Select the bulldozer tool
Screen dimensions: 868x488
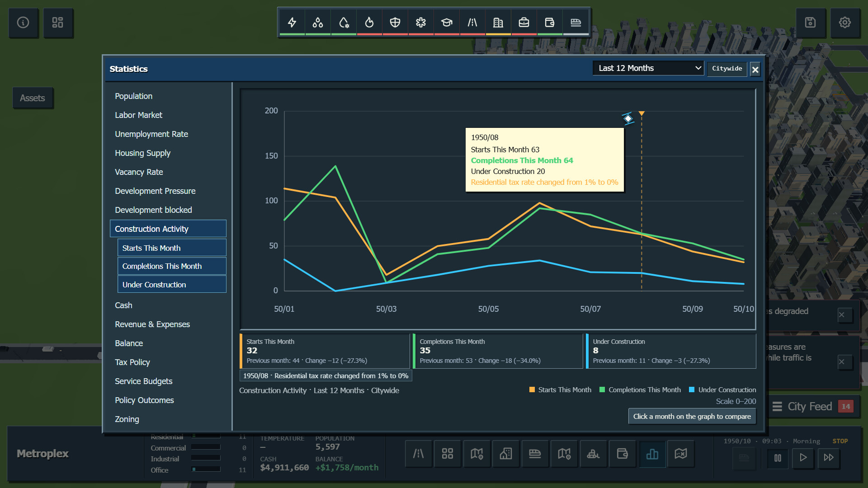[593, 454]
